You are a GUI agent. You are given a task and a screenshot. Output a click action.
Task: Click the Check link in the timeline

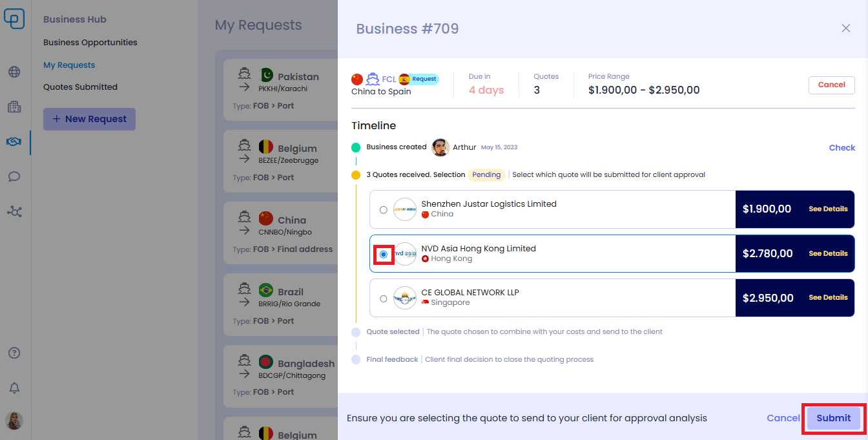click(842, 147)
